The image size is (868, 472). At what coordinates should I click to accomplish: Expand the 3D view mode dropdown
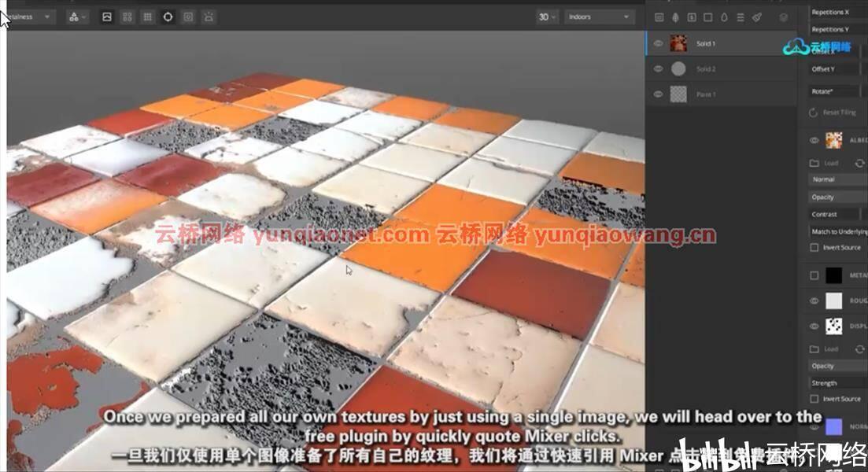click(547, 17)
